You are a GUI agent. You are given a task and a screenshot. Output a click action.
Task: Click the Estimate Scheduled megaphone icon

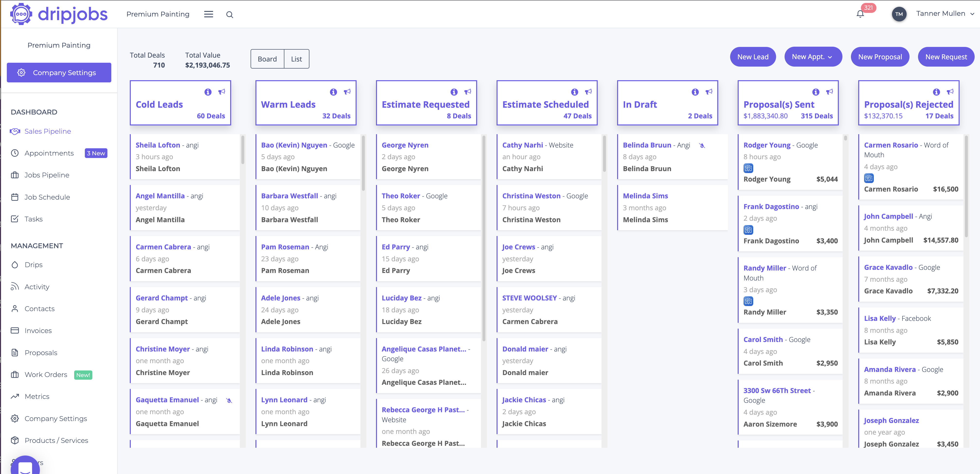click(x=588, y=91)
